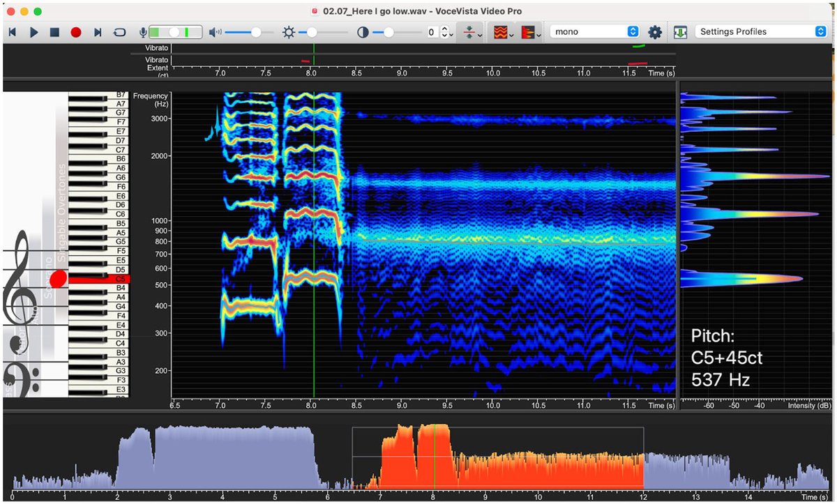The image size is (837, 504).
Task: Stop playback using the square stop icon
Action: pyautogui.click(x=54, y=32)
